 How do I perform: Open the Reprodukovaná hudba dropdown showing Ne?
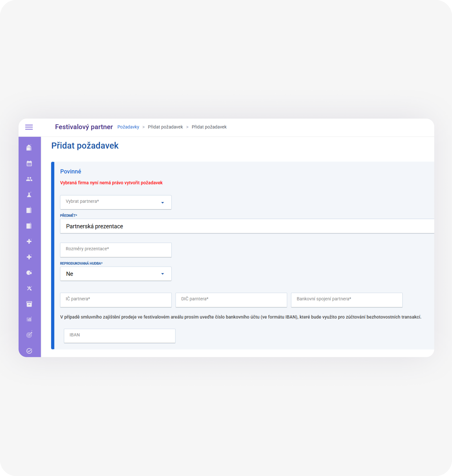click(116, 274)
